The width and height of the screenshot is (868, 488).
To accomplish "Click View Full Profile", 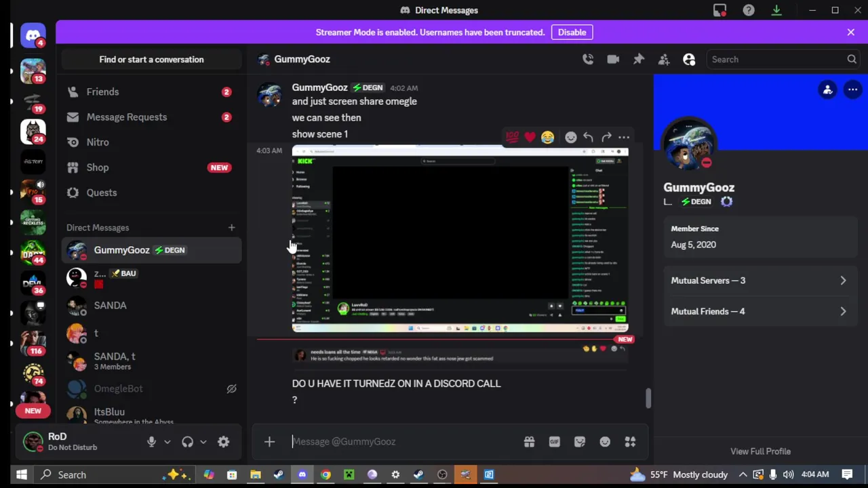I will [760, 451].
